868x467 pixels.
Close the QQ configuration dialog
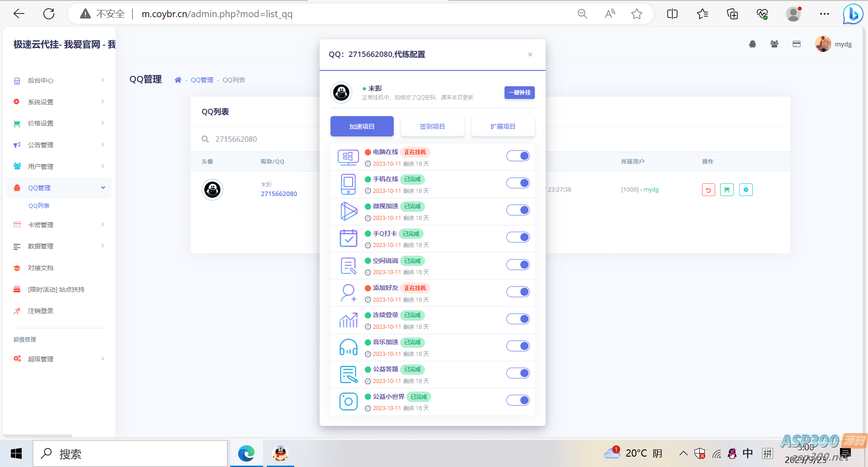pyautogui.click(x=530, y=55)
